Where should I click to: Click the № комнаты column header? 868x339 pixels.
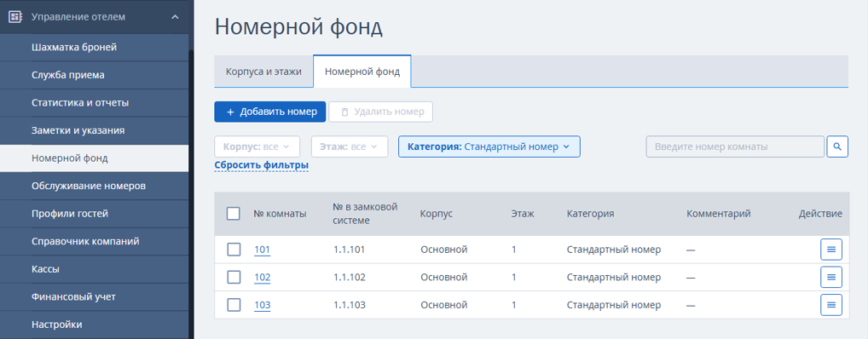coord(281,214)
